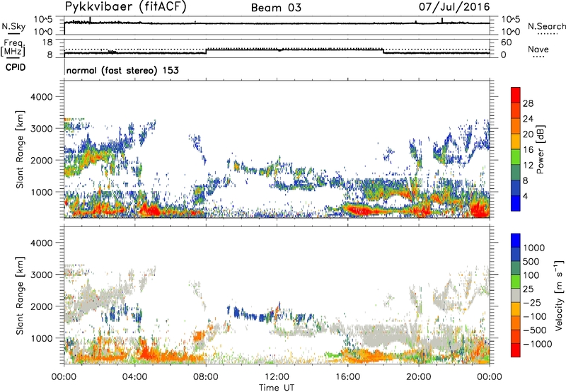Pick the red top segment of Power colorbar
The image size is (566, 392).
click(516, 95)
